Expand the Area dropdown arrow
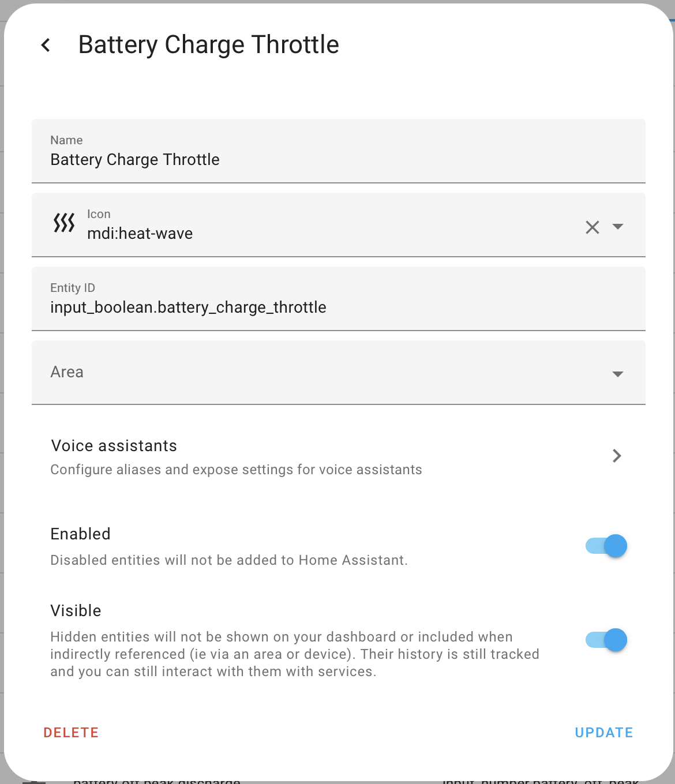 (x=618, y=374)
